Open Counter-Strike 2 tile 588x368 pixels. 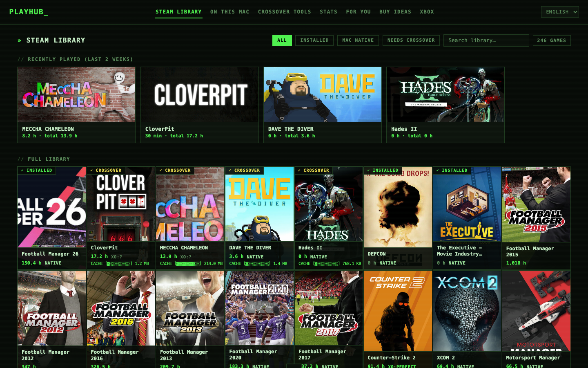pyautogui.click(x=398, y=319)
